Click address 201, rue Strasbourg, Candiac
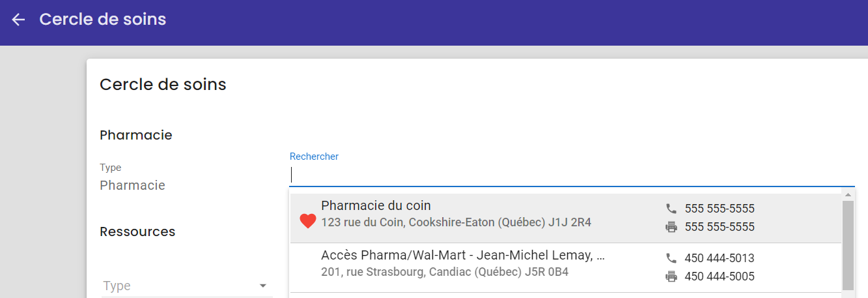868x298 pixels. coord(445,272)
